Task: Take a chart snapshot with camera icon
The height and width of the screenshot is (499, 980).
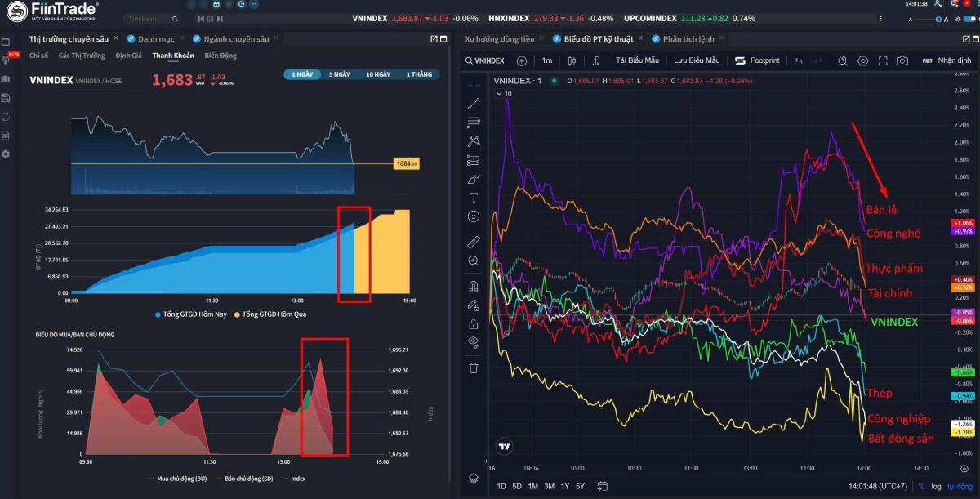Action: (902, 60)
